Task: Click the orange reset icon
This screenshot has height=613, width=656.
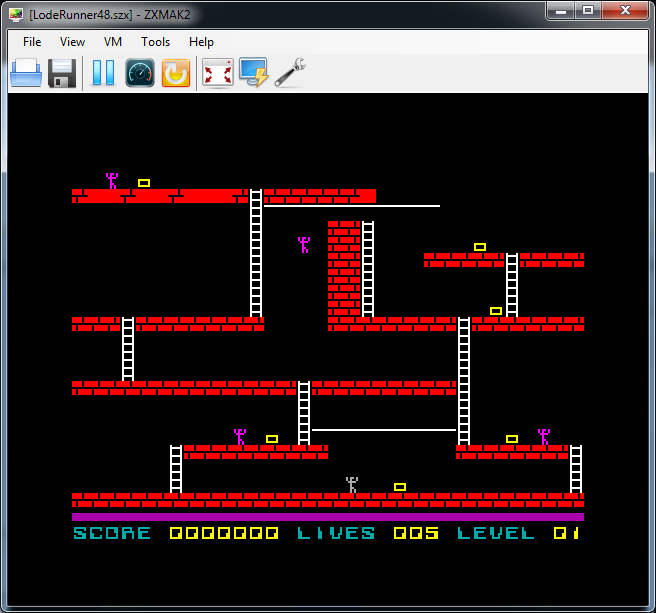Action: point(176,73)
